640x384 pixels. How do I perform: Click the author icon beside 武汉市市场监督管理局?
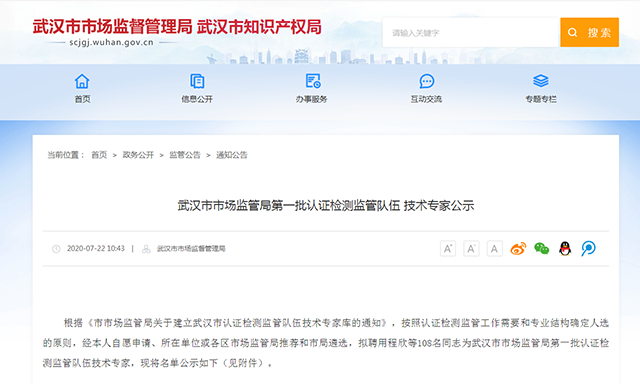(x=146, y=249)
